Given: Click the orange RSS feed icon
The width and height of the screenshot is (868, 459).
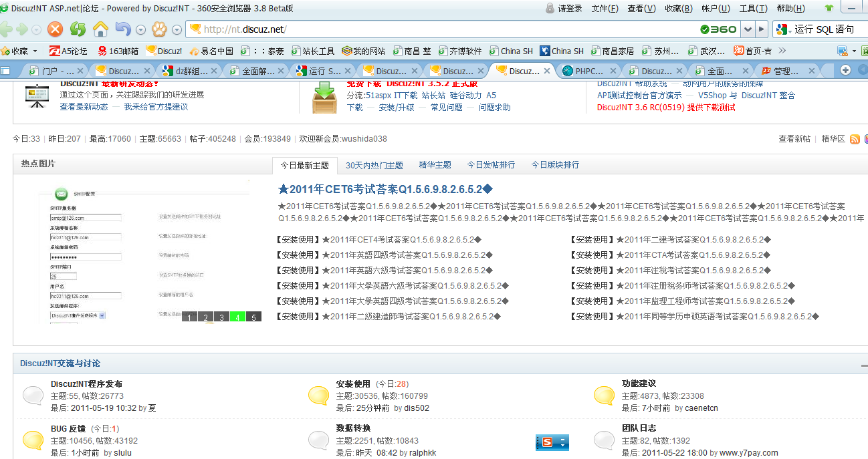Looking at the screenshot, I should tap(855, 139).
